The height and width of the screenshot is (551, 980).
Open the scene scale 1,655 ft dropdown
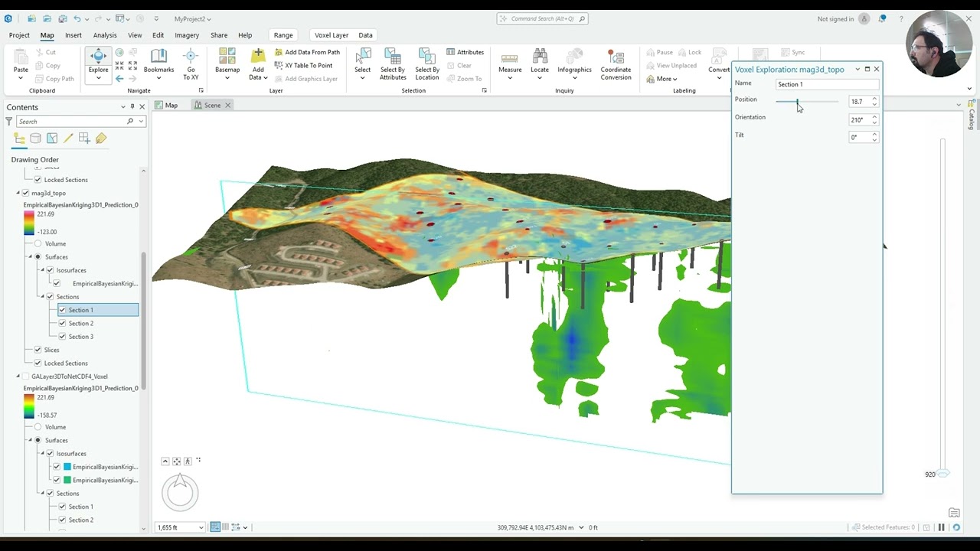[x=201, y=527]
